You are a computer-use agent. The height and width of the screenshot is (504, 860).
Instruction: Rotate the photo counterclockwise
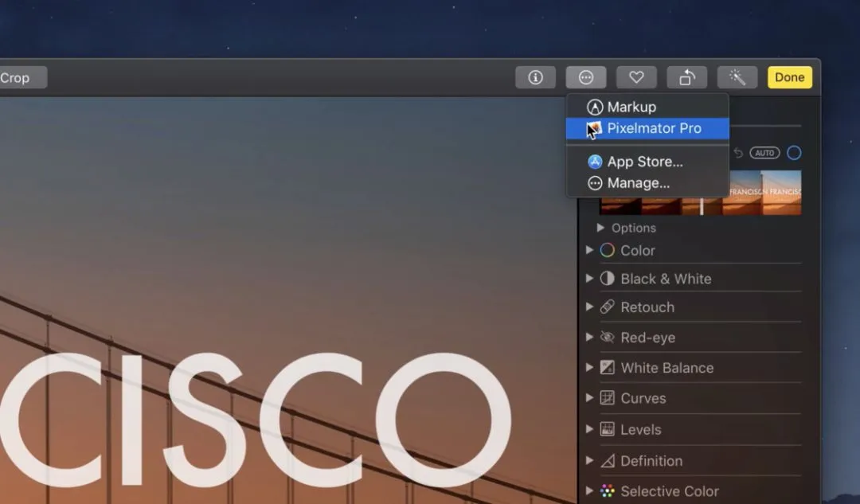point(686,77)
